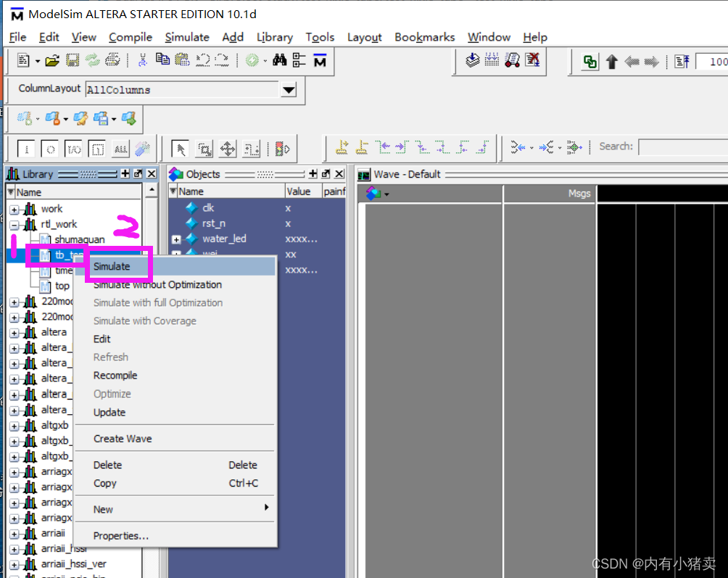Click the Value column header in Objects

tap(302, 191)
